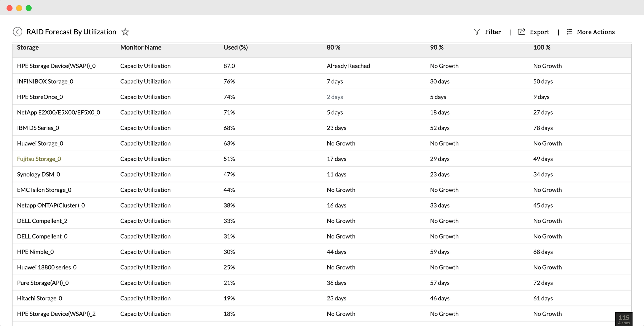Click the Export share icon
Screen dimensions: 644x326
pos(521,32)
